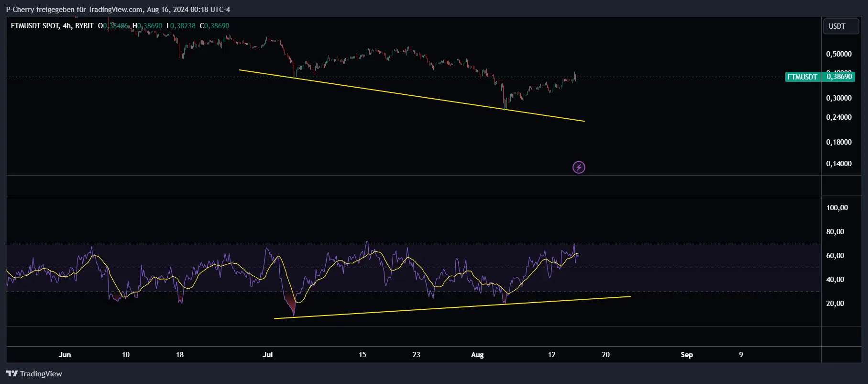
Task: Click the 40,00 RSI scale label
Action: (x=835, y=280)
